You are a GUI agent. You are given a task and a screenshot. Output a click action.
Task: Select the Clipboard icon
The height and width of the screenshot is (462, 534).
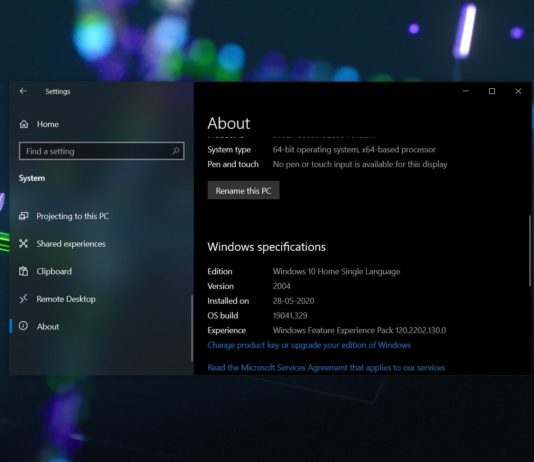23,271
